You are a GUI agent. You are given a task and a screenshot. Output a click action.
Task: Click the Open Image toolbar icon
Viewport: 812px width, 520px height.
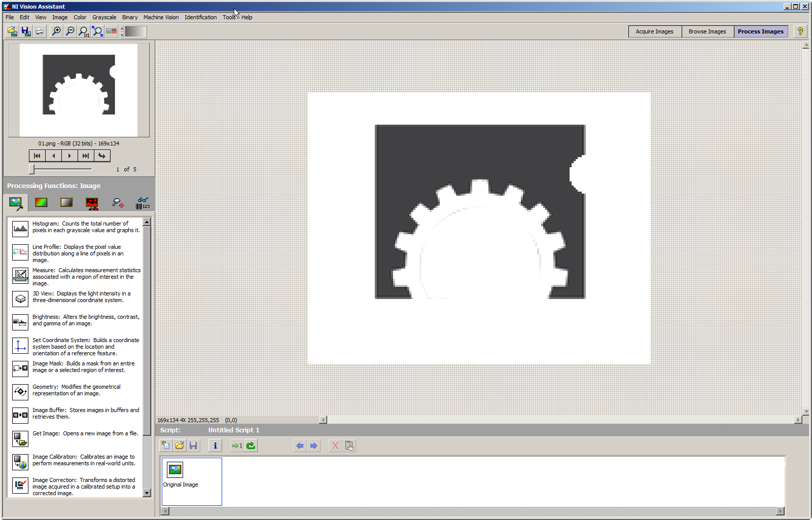[x=12, y=31]
